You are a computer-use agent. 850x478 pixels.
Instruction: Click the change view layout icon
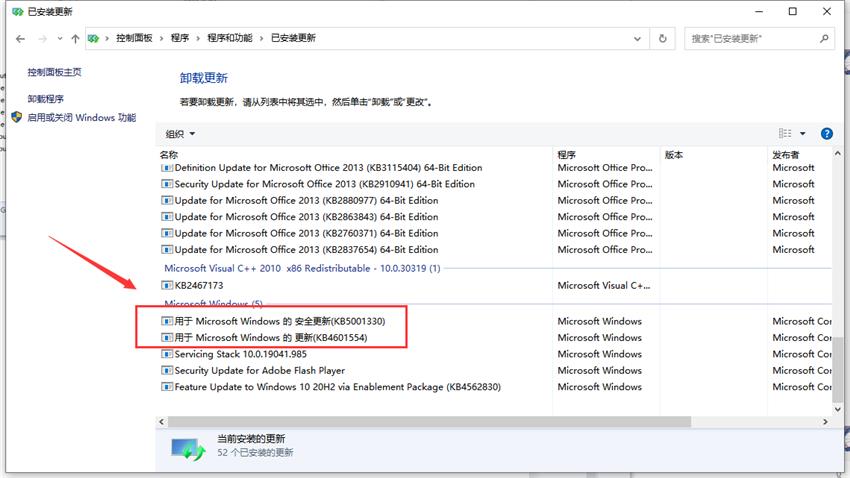click(785, 133)
